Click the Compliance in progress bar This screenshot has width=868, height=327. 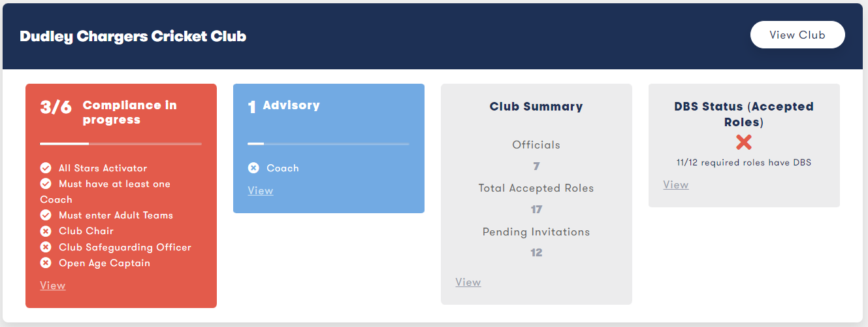coord(121,143)
